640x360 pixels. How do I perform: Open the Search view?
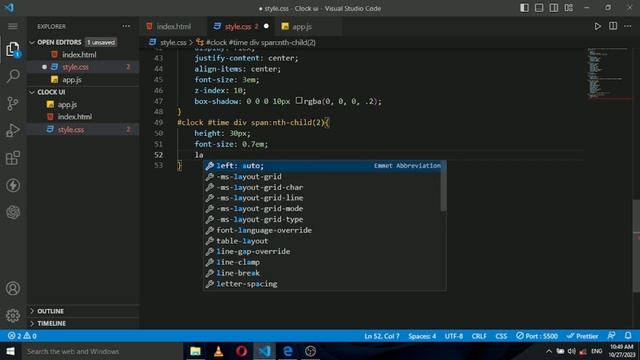click(x=13, y=76)
